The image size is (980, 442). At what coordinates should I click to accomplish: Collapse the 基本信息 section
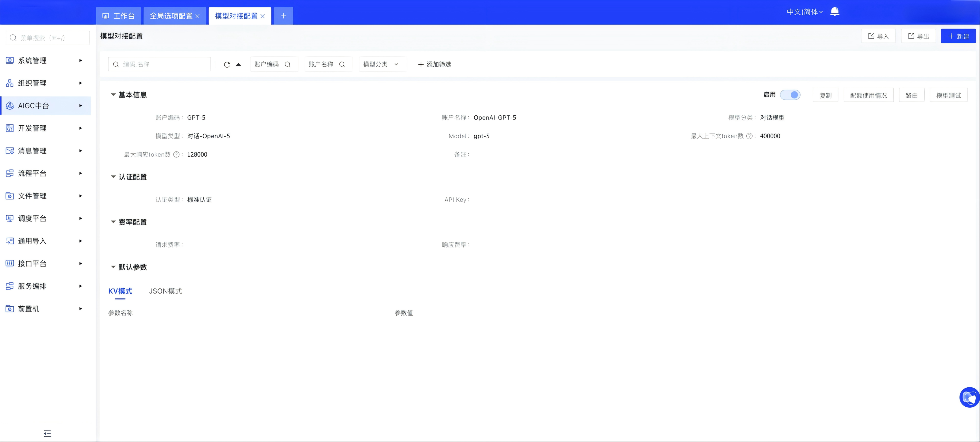click(x=113, y=95)
